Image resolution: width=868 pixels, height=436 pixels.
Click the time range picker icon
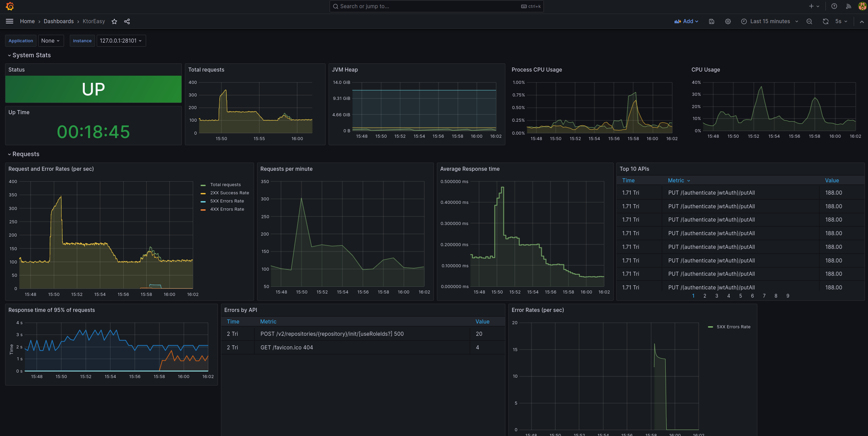click(744, 22)
